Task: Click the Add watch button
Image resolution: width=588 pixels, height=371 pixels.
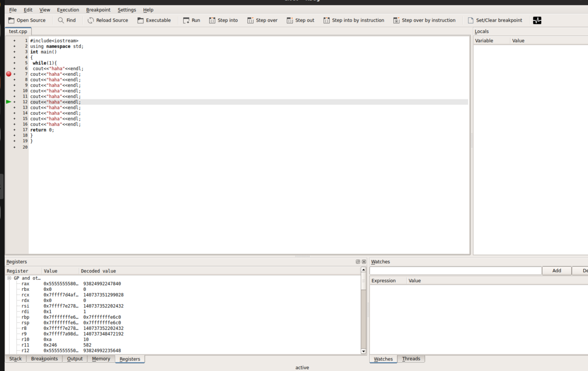Action: pos(557,271)
